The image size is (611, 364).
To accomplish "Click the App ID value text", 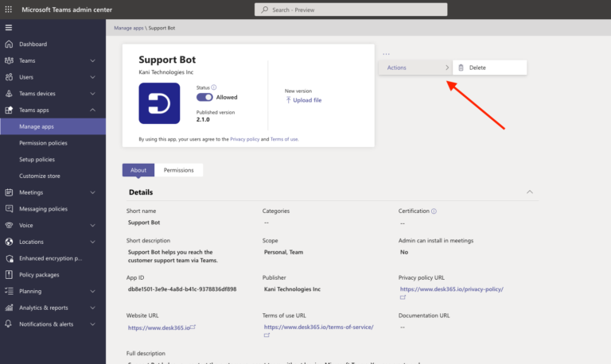I will click(x=182, y=289).
